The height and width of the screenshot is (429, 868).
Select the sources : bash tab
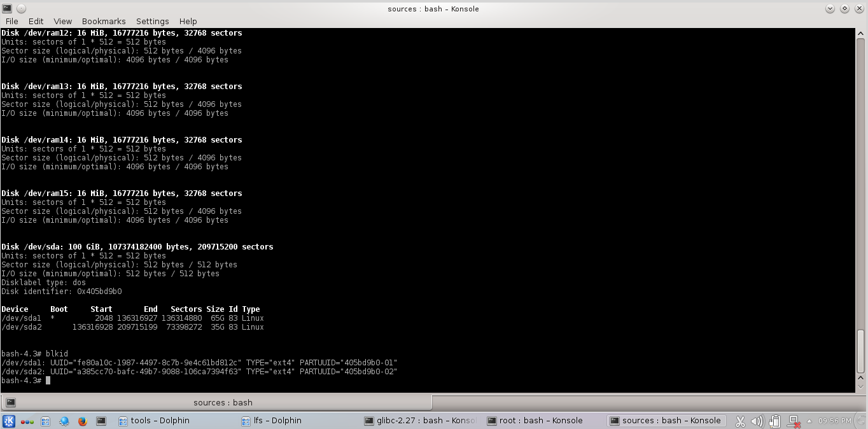pyautogui.click(x=223, y=402)
